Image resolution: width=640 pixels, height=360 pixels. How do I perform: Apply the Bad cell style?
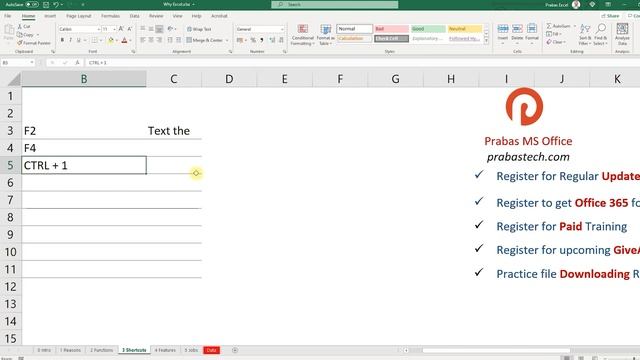pos(391,29)
